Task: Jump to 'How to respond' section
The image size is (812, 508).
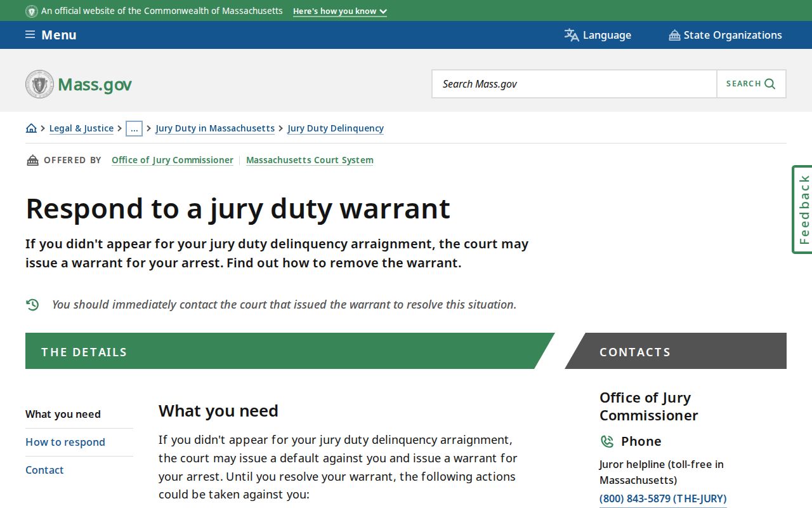Action: click(65, 442)
